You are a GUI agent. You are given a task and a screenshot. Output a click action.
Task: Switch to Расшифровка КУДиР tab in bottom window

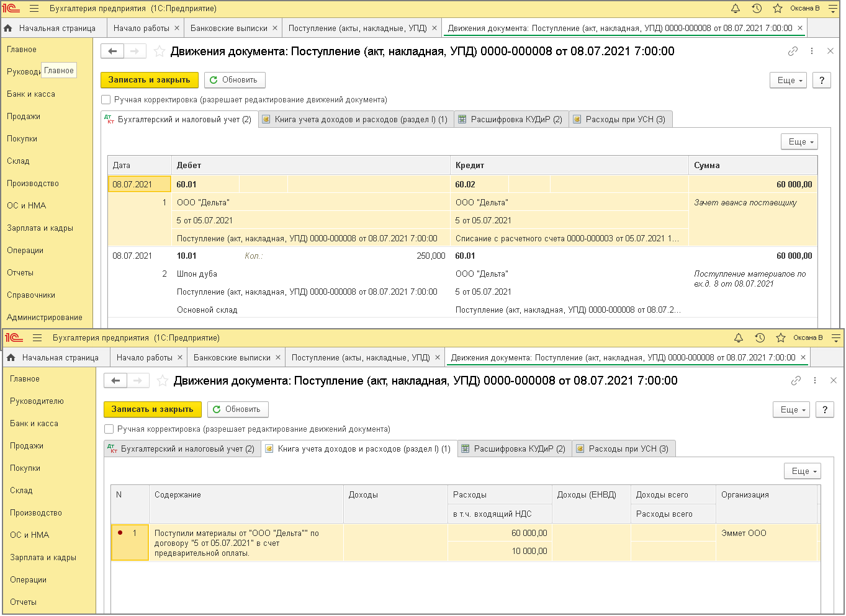513,449
